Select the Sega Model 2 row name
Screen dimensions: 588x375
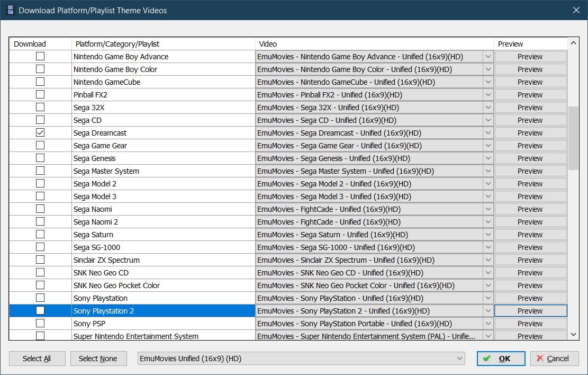click(x=95, y=184)
